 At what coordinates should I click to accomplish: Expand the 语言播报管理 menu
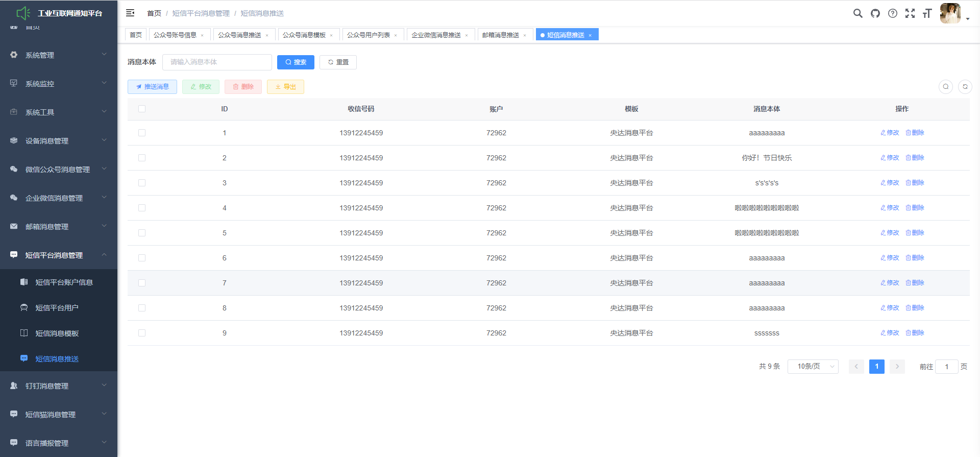coord(59,443)
